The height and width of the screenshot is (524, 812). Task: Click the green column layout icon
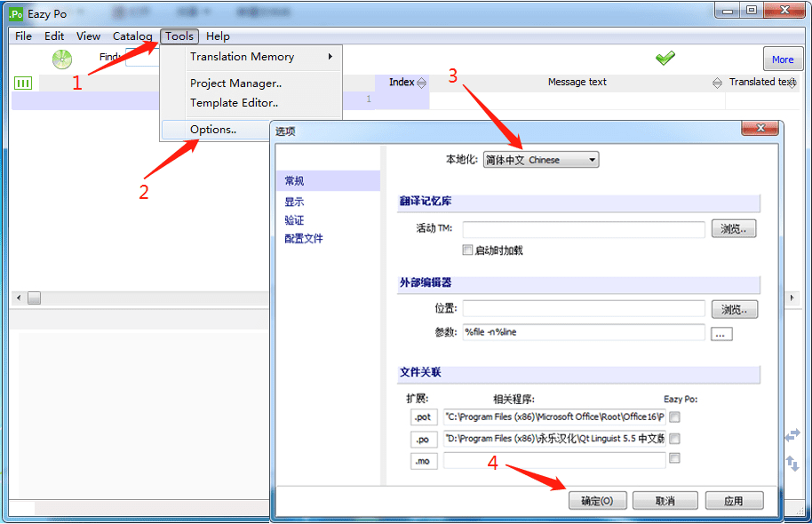23,83
